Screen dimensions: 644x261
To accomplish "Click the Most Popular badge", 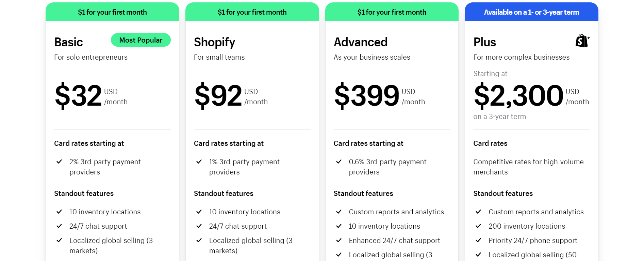I will tap(141, 40).
